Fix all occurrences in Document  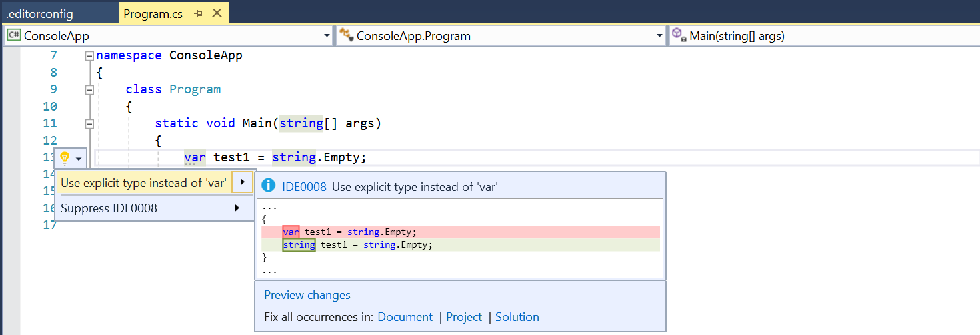coord(405,317)
